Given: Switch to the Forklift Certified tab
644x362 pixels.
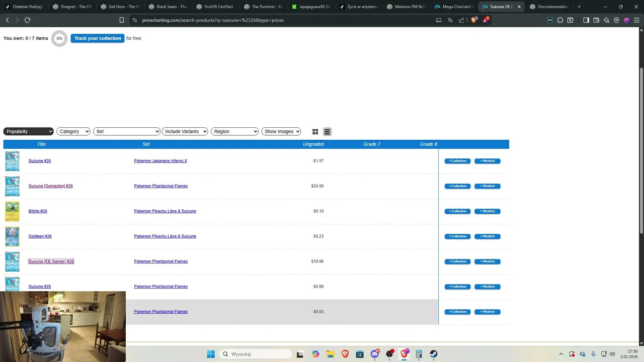Looking at the screenshot, I should [x=216, y=7].
